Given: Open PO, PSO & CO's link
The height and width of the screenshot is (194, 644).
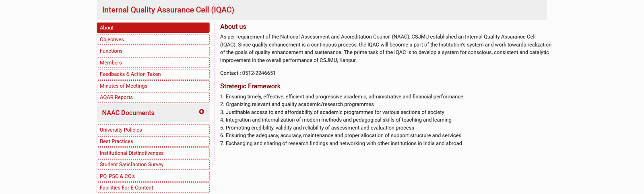Looking at the screenshot, I should point(117,176).
